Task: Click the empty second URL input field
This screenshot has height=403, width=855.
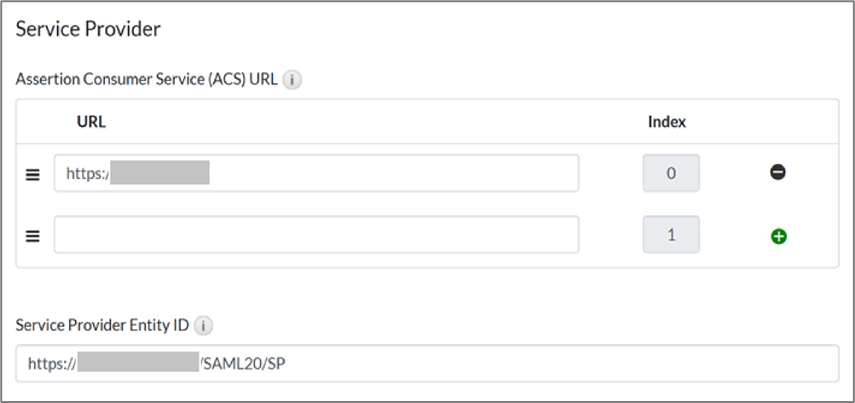Action: (x=316, y=235)
